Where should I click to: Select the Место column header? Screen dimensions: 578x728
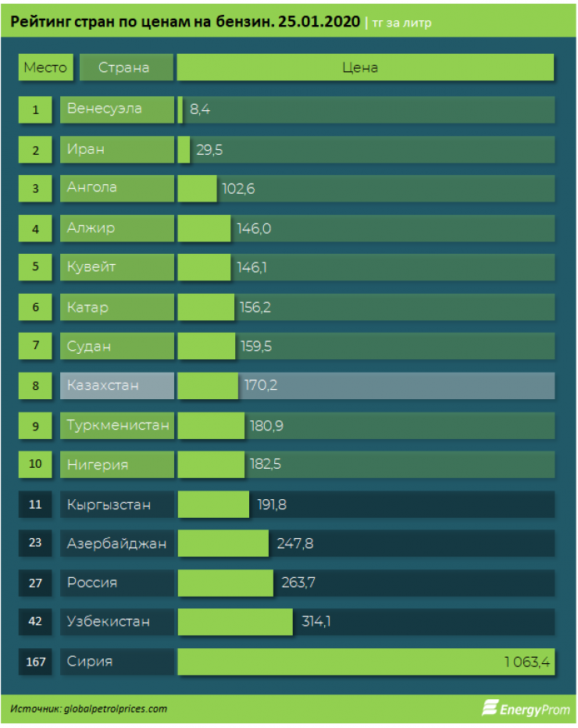pyautogui.click(x=46, y=67)
